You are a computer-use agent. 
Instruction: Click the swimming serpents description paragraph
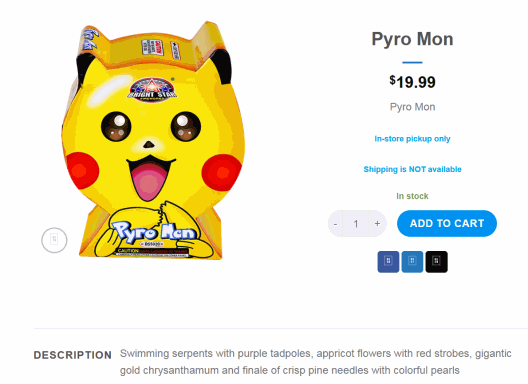point(316,362)
